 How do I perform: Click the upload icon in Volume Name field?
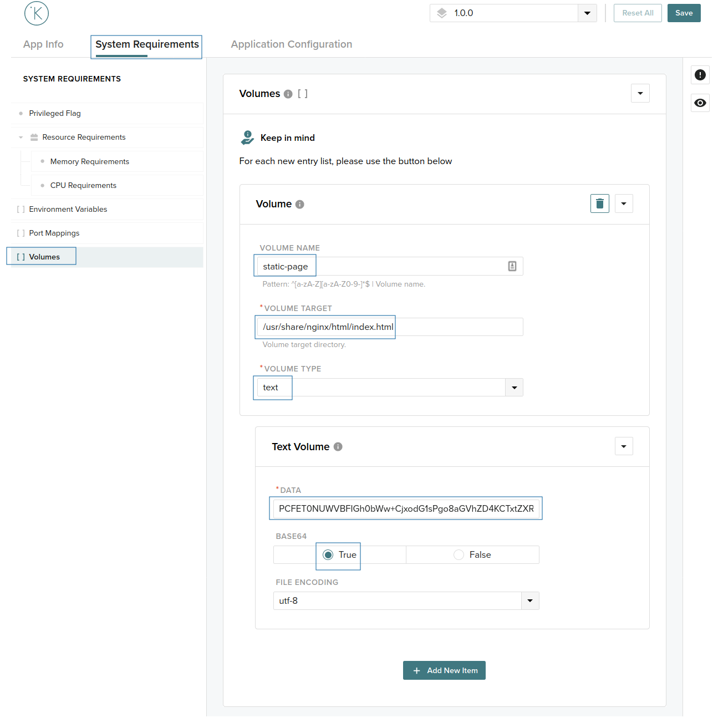511,266
